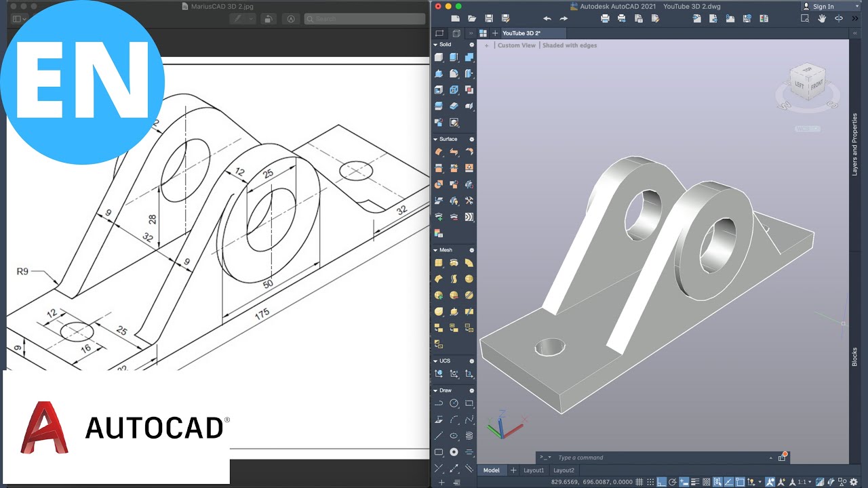Screen dimensions: 868x488
Task: Click the Helix tool icon in Draw panel
Action: 469,436
